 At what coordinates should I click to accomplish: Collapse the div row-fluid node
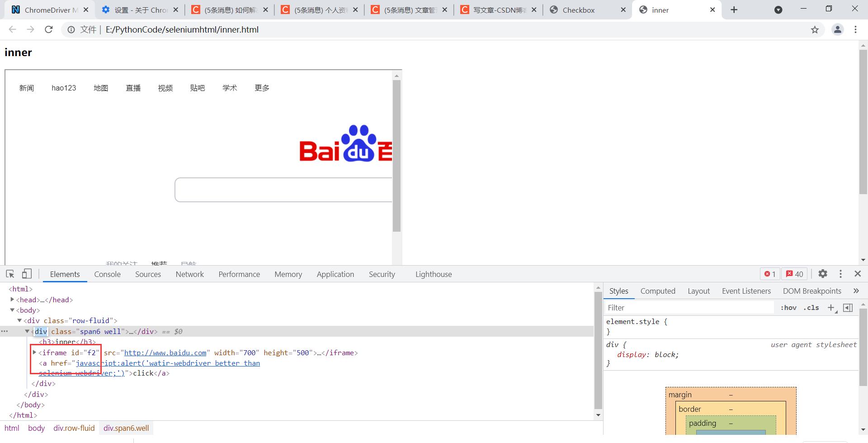point(19,320)
